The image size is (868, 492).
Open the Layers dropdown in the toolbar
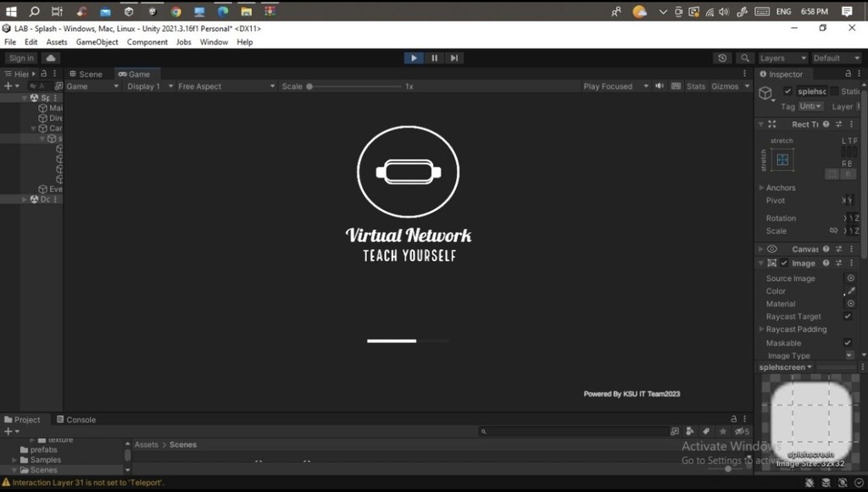[782, 58]
